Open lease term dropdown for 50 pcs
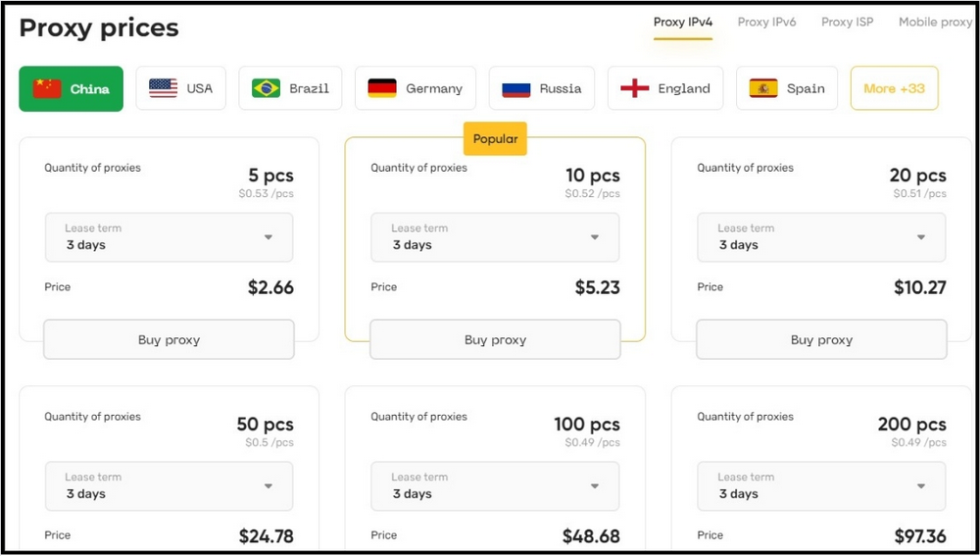This screenshot has width=980, height=556. (x=169, y=486)
